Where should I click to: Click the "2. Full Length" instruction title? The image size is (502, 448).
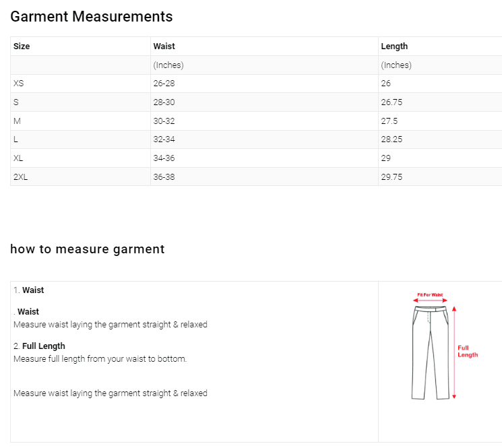point(39,346)
